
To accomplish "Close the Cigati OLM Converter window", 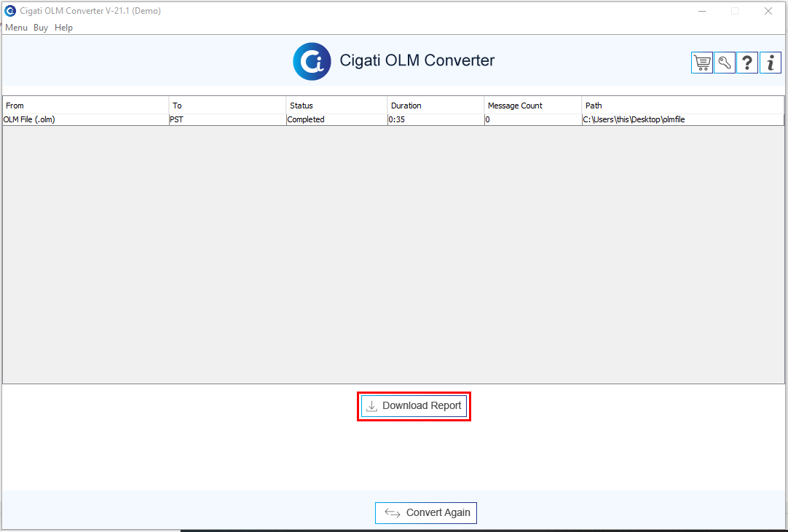I will coord(768,11).
